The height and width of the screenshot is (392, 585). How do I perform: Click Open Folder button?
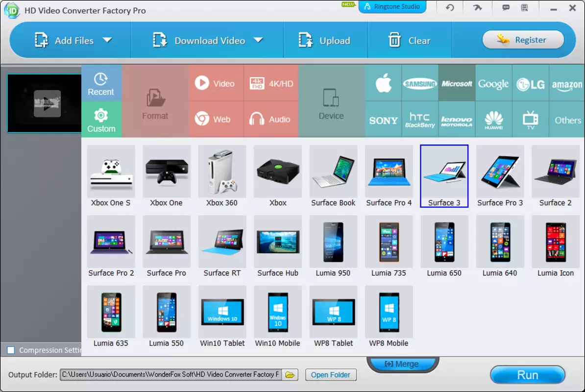coord(331,374)
